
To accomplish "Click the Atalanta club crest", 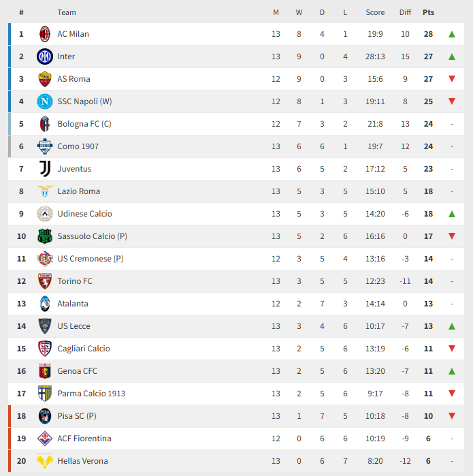I will point(45,304).
